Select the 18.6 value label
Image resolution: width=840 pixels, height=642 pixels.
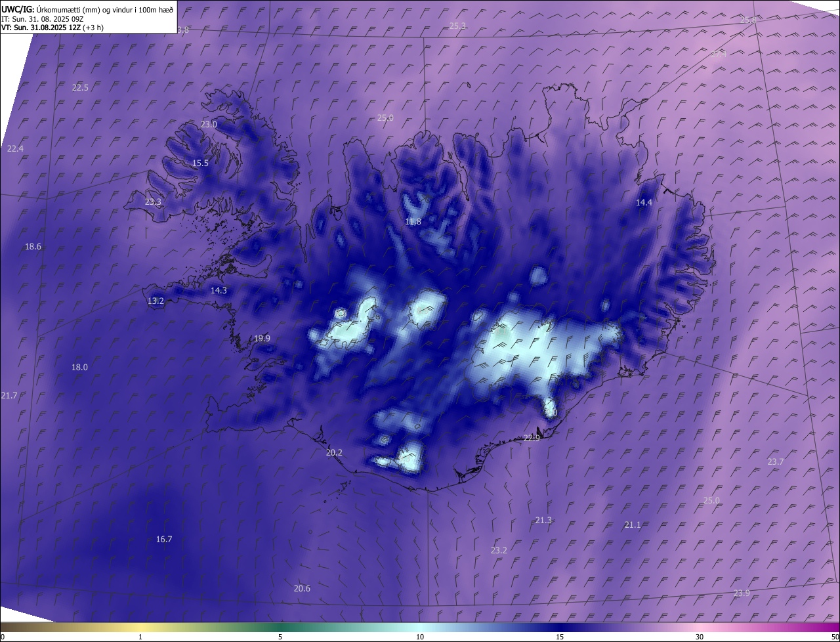(x=33, y=246)
